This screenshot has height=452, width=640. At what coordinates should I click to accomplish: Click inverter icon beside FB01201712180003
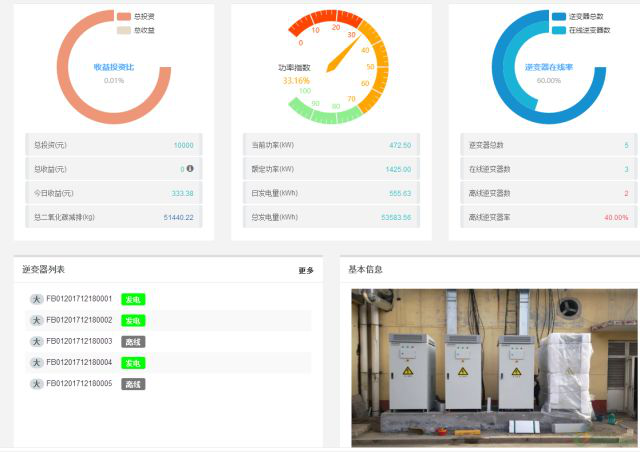tap(36, 342)
